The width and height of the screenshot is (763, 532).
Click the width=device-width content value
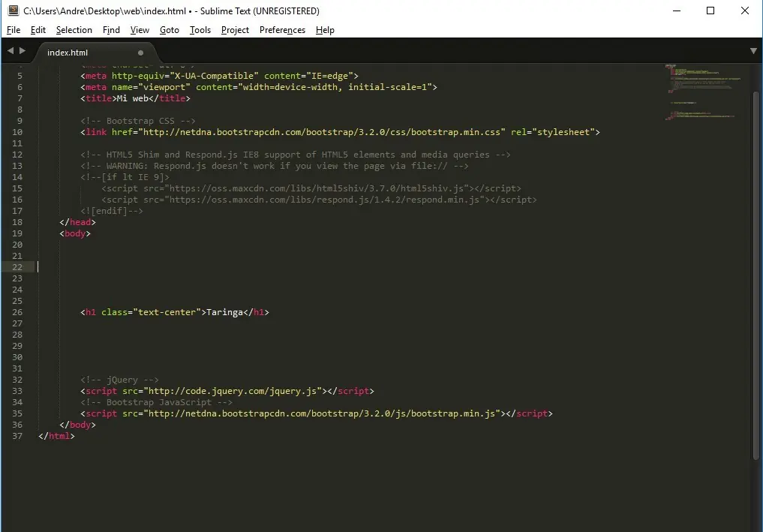335,87
